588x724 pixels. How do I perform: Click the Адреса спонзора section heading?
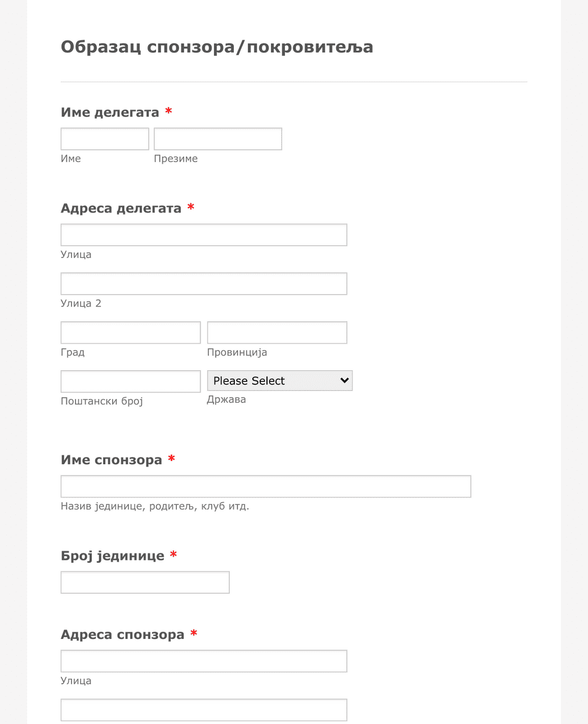point(123,634)
